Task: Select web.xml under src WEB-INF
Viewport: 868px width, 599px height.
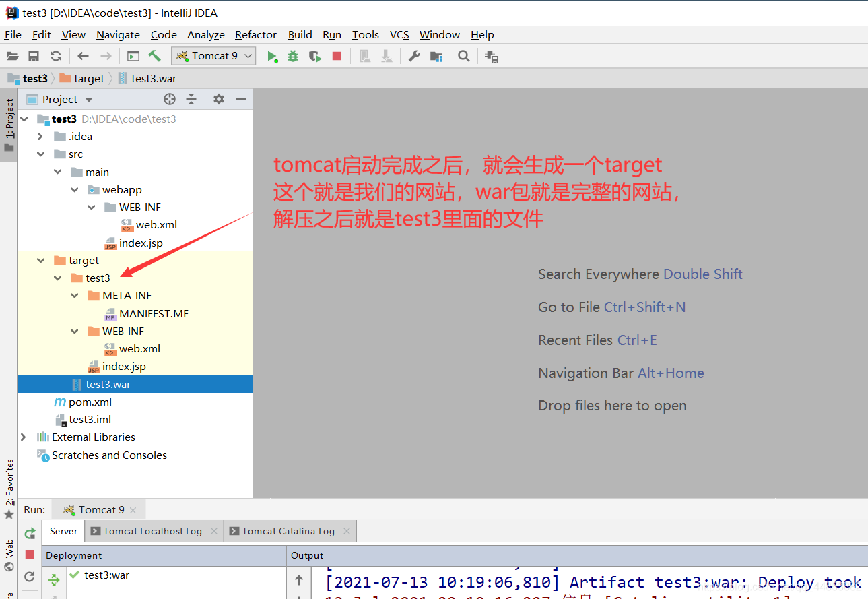Action: [149, 224]
